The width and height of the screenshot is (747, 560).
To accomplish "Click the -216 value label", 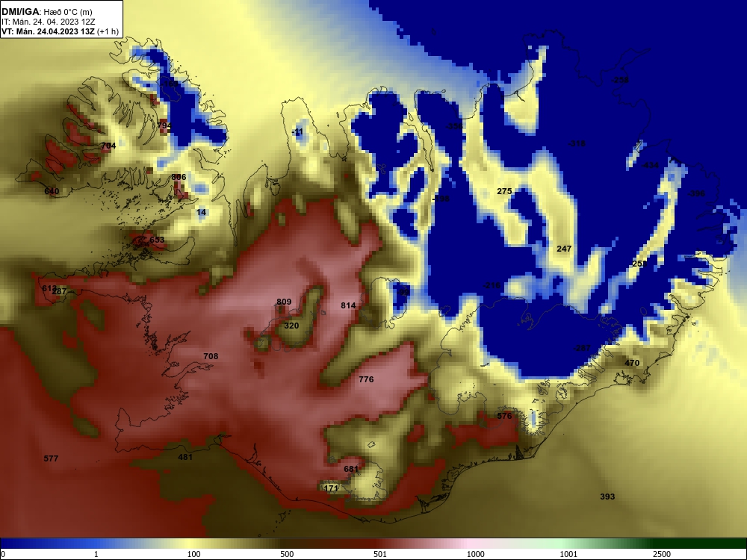I will pyautogui.click(x=492, y=286).
